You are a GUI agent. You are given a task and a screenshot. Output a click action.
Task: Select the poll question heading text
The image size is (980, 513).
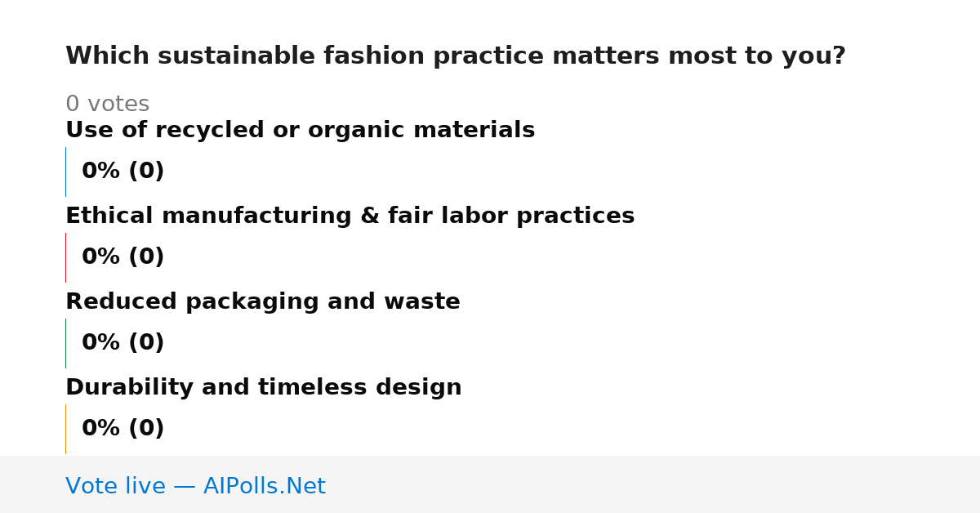pyautogui.click(x=456, y=56)
